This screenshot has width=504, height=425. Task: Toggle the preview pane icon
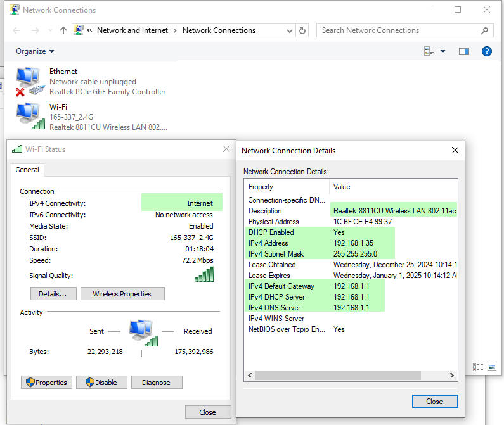point(463,51)
